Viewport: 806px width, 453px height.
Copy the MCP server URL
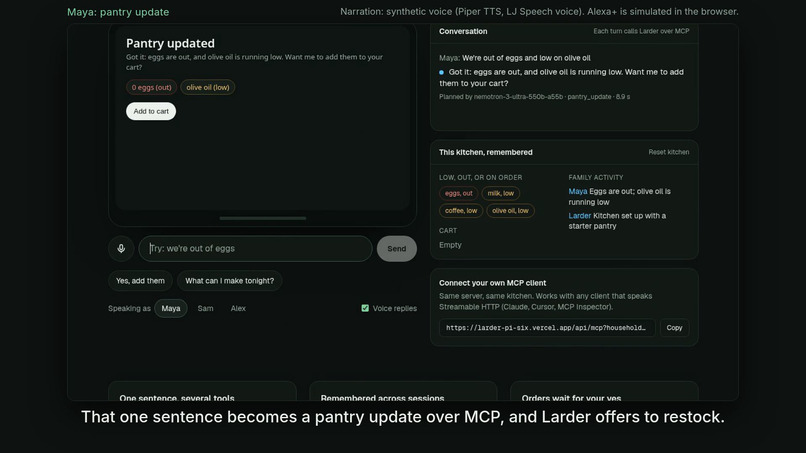[x=674, y=328]
